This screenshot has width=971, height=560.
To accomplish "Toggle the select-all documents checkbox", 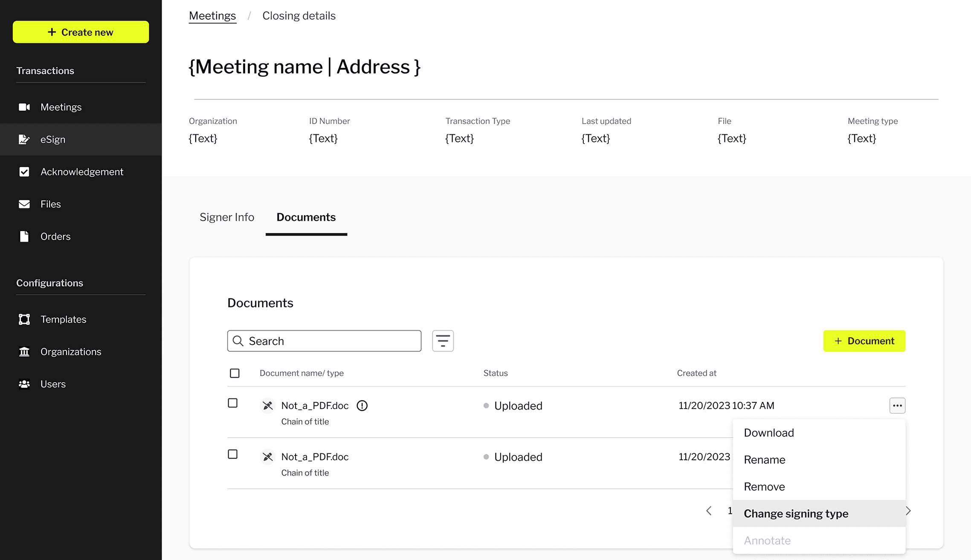I will 235,373.
